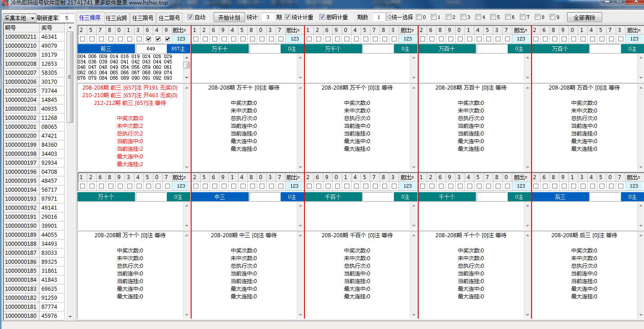644x329 pixels.
Task: Switch to the 任三合跨 tab
Action: point(116,18)
